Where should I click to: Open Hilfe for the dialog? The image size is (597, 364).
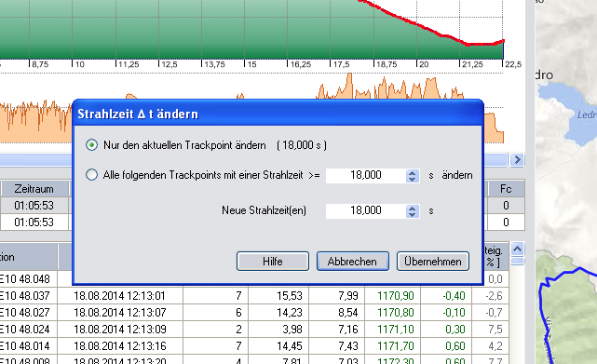click(273, 262)
